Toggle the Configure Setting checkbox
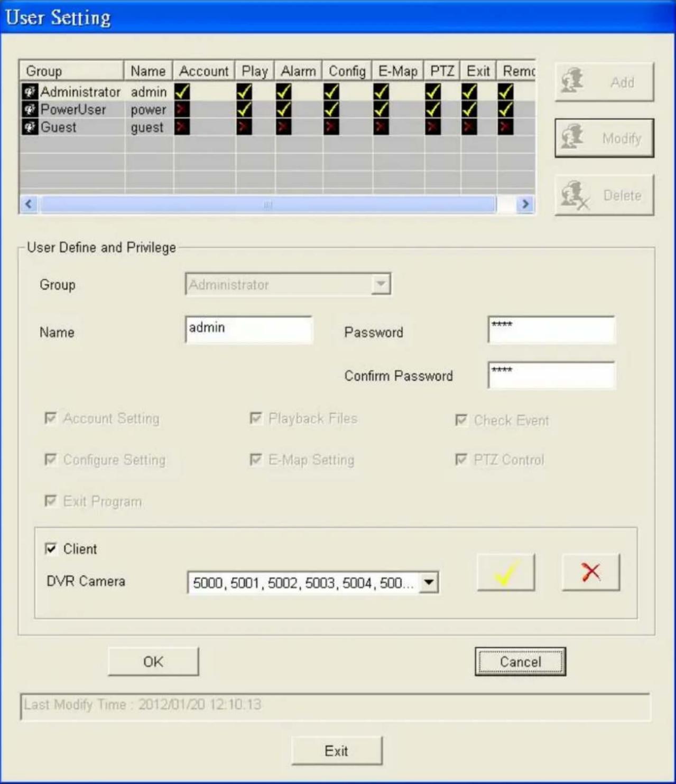 click(51, 460)
